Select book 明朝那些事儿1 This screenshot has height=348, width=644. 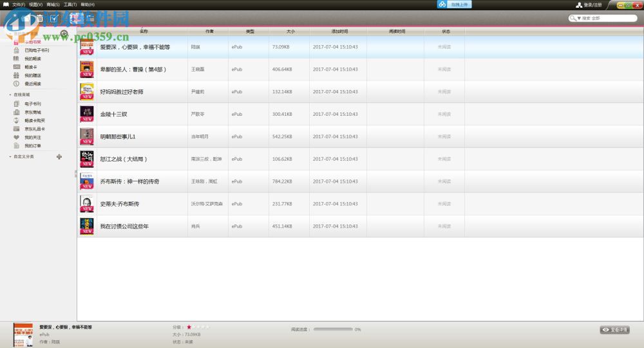(x=360, y=136)
